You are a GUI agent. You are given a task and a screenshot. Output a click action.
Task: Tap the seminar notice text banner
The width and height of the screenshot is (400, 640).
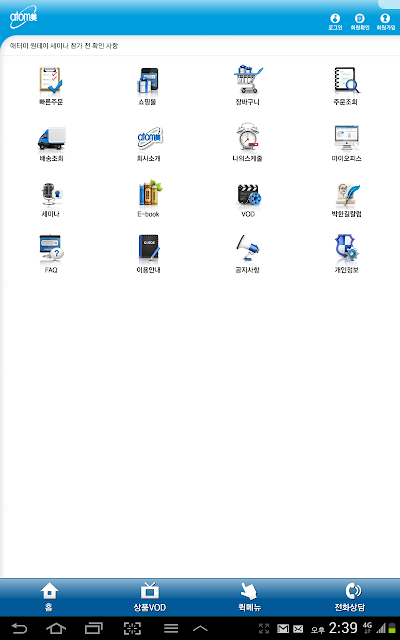coord(64,46)
